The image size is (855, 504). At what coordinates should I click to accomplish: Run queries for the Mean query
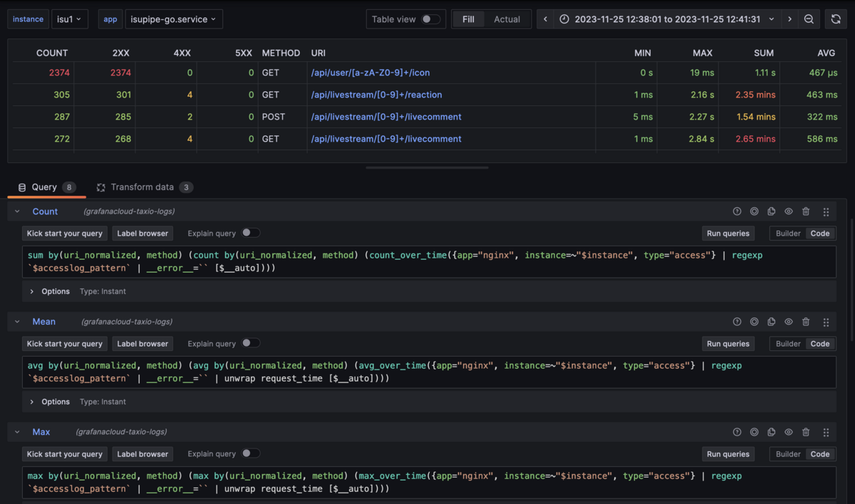(x=728, y=343)
